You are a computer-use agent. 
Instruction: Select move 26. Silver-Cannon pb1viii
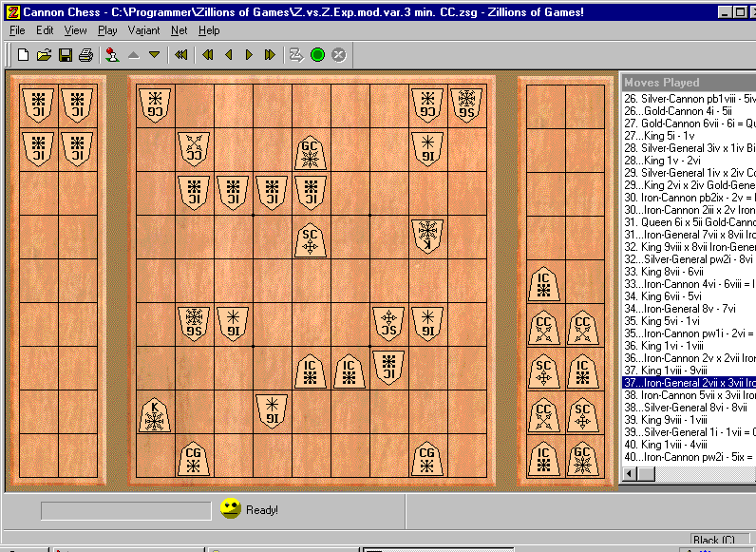pyautogui.click(x=689, y=99)
